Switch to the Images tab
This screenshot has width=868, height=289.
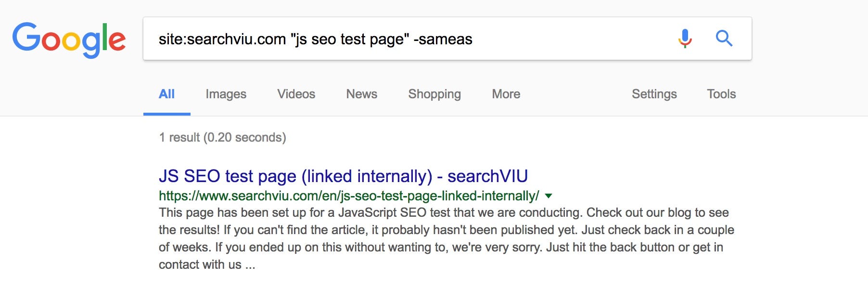point(226,94)
